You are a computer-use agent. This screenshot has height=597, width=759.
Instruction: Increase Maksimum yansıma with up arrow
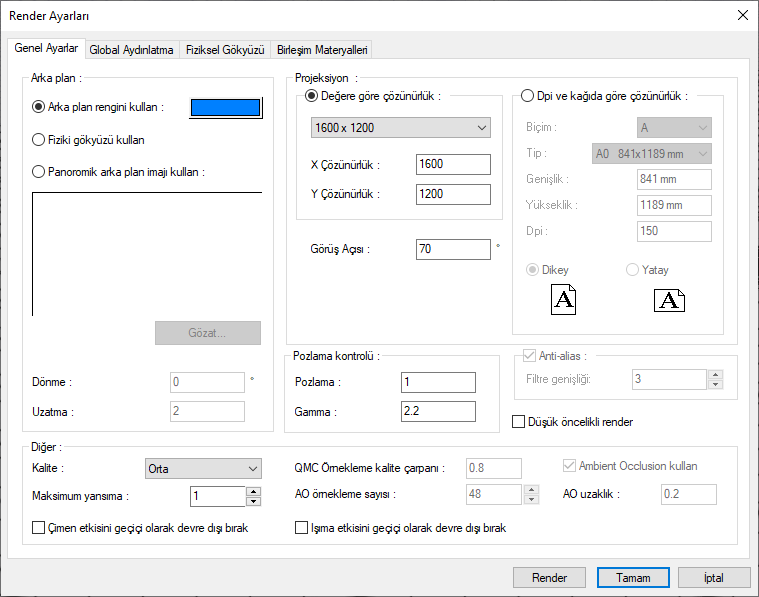(253, 491)
